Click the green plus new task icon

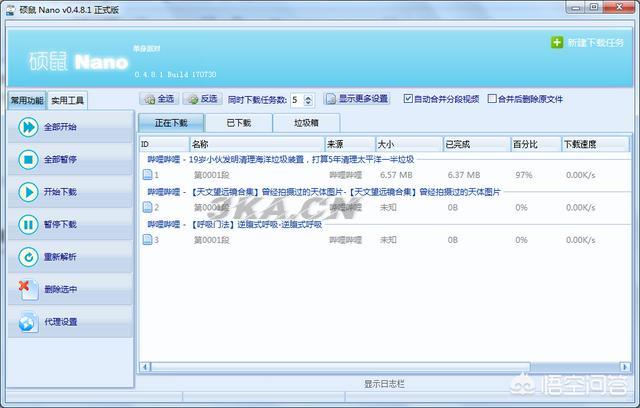[557, 42]
